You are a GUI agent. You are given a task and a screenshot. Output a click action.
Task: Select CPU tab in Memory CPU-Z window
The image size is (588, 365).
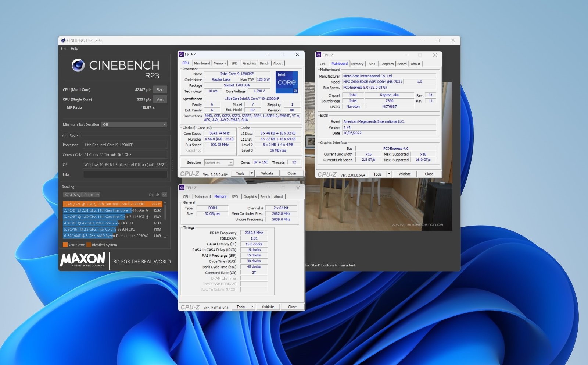click(186, 197)
